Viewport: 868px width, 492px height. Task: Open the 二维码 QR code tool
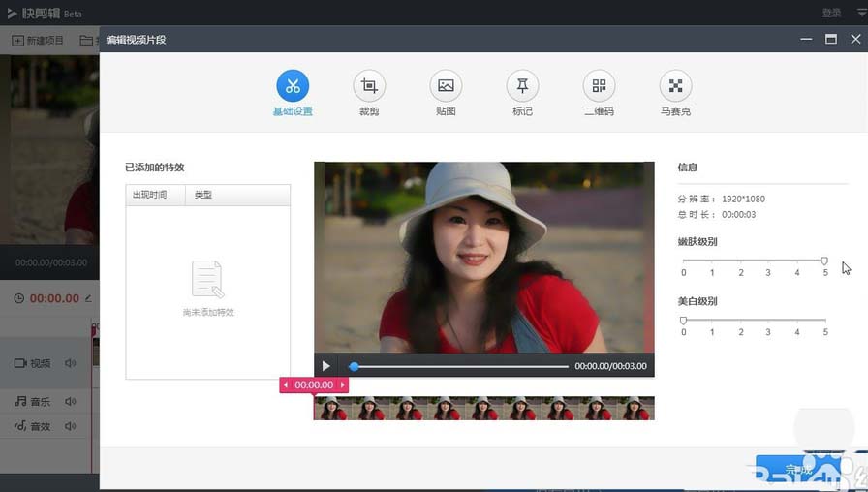599,86
